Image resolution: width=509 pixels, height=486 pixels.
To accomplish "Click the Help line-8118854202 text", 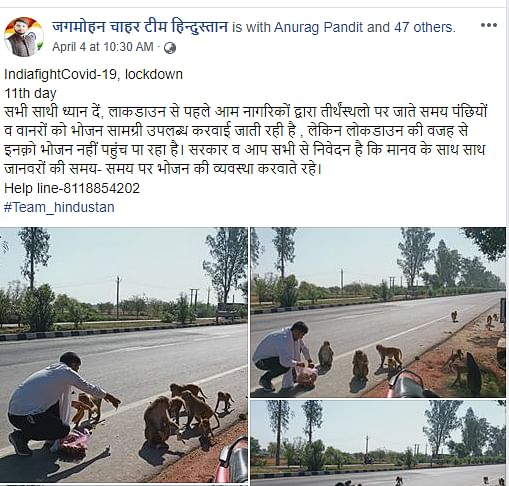I will (x=72, y=188).
